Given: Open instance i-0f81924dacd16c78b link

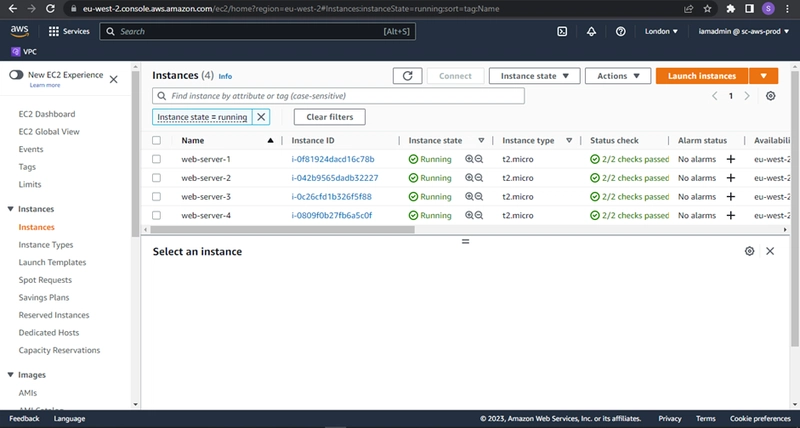Looking at the screenshot, I should tap(333, 159).
